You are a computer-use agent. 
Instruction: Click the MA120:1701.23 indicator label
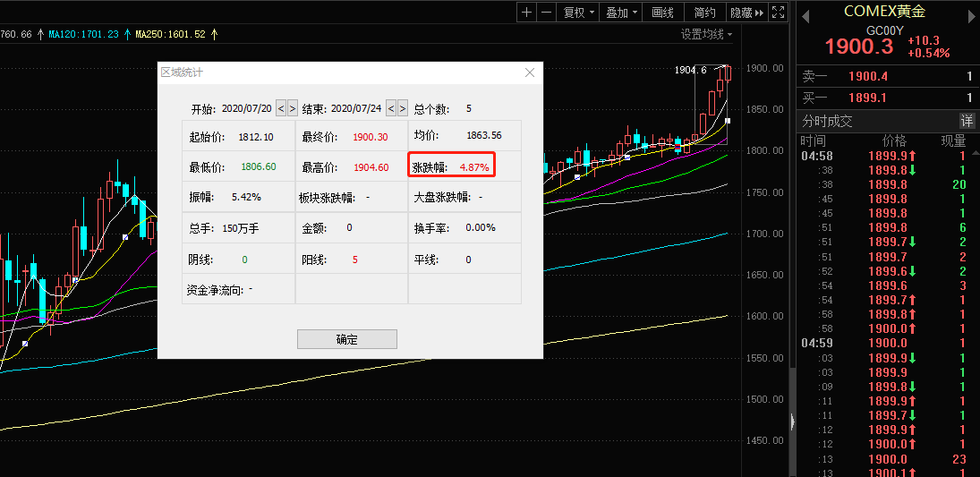click(x=83, y=34)
